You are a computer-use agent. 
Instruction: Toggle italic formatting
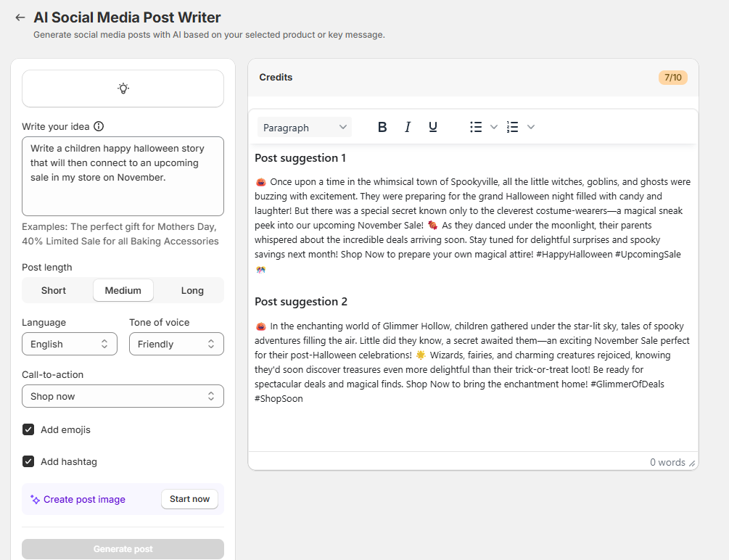click(408, 127)
